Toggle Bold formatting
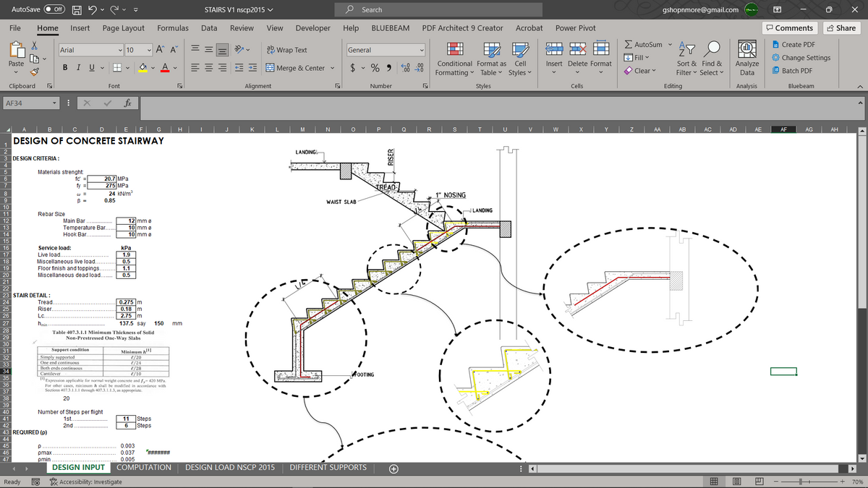868x488 pixels. [66, 68]
